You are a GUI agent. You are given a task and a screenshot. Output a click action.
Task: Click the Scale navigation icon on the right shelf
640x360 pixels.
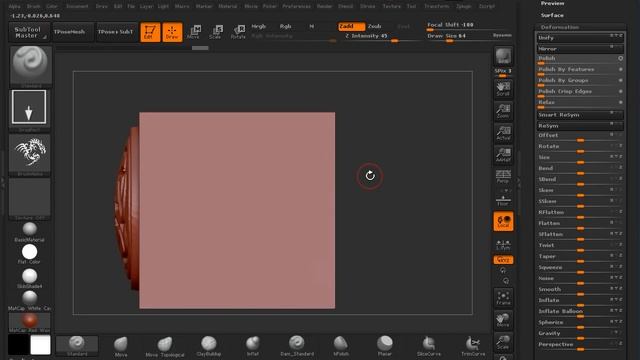503,342
